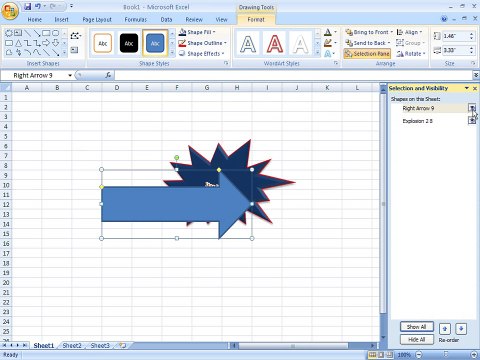Apply the red outline WordArt style
The image size is (480, 360).
pyautogui.click(x=274, y=44)
